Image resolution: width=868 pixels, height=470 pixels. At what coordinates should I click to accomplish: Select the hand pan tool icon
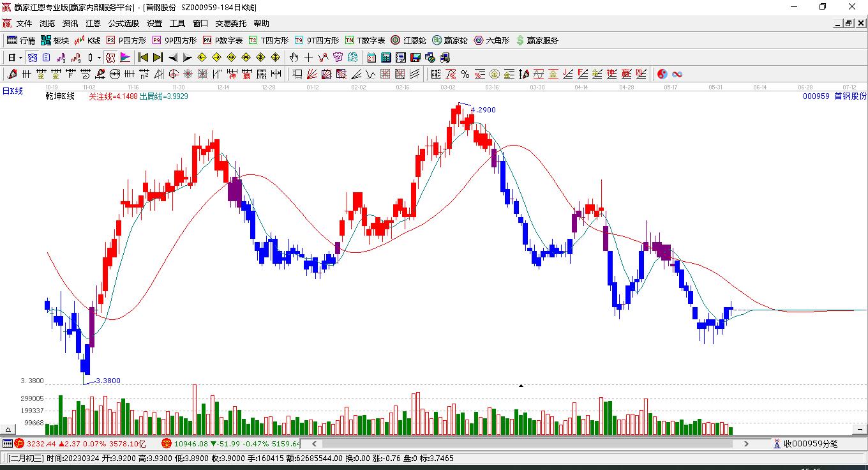point(294,57)
